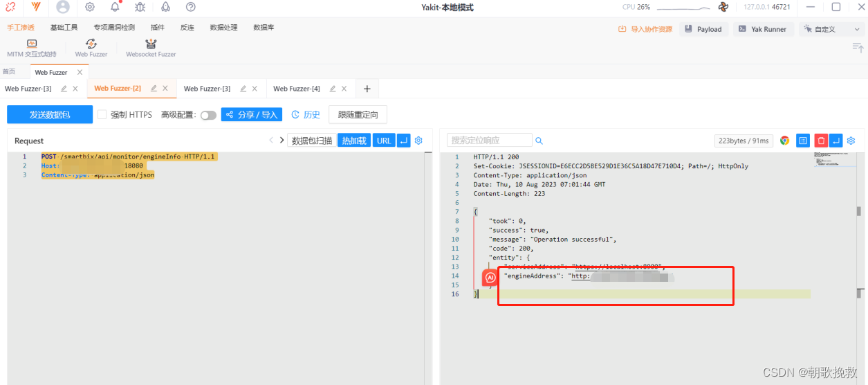The image size is (868, 385).
Task: Click the 分享 / 导入 button
Action: tap(252, 115)
